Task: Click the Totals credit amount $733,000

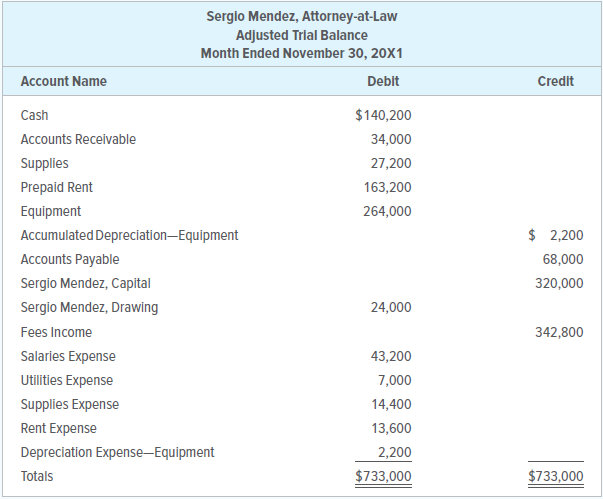Action: pyautogui.click(x=555, y=476)
